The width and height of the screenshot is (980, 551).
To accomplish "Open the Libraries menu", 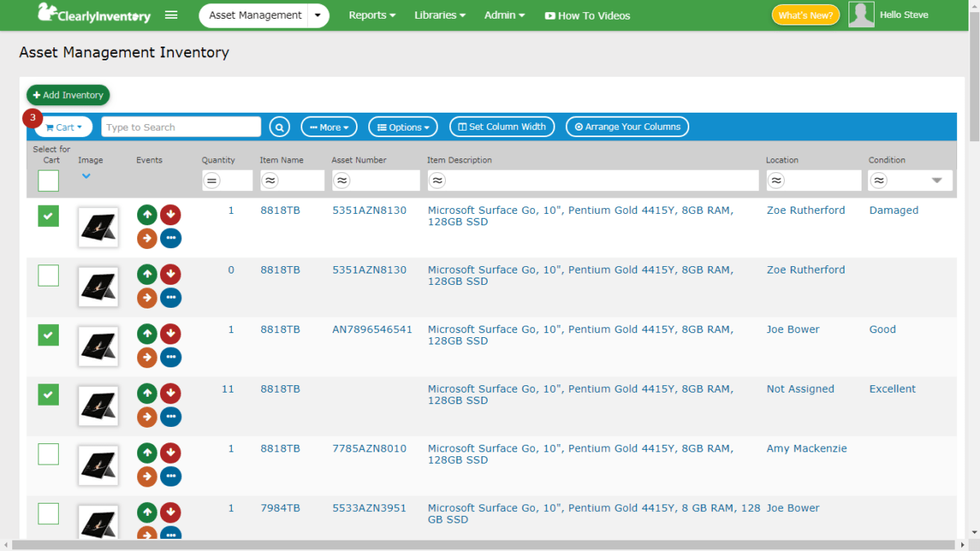I will click(x=440, y=16).
